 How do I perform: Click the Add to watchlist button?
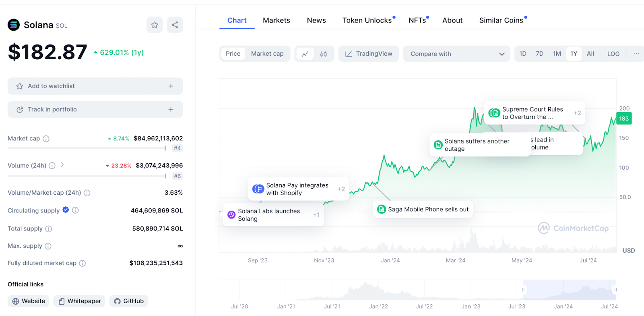pyautogui.click(x=95, y=86)
